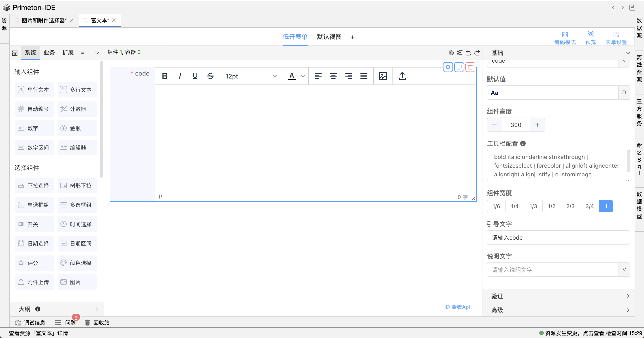Select component width 1/2
Viewport: 644px width, 338px height.
coord(552,206)
